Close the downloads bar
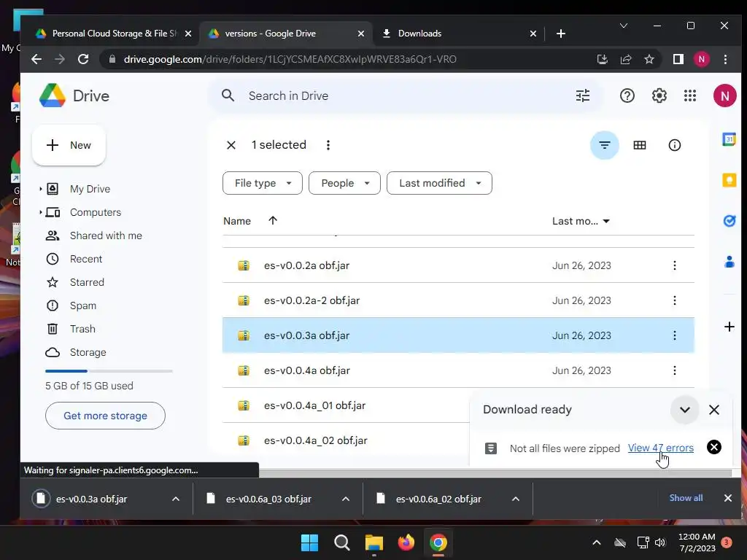747x560 pixels. pos(727,498)
